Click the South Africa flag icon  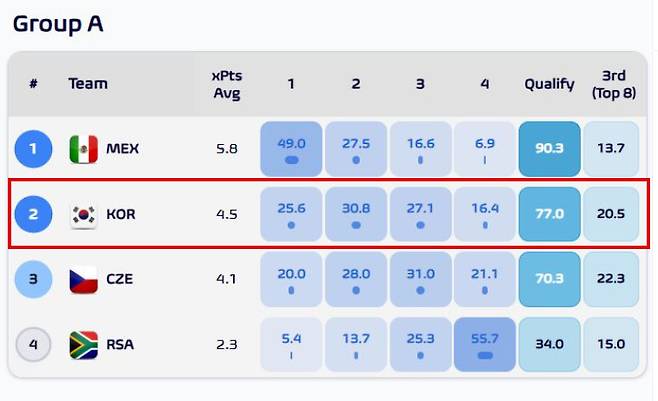click(x=83, y=345)
